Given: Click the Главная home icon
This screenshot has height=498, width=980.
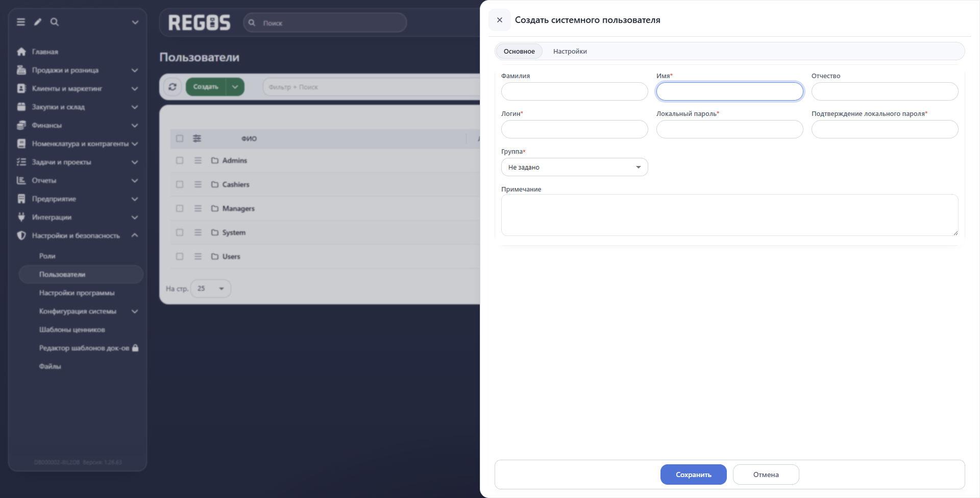Looking at the screenshot, I should 21,52.
